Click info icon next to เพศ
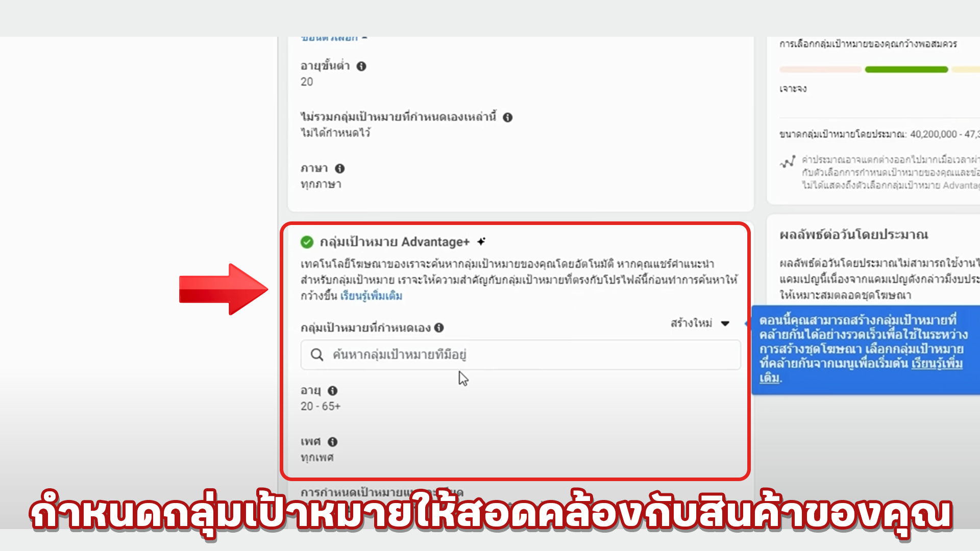 tap(333, 442)
